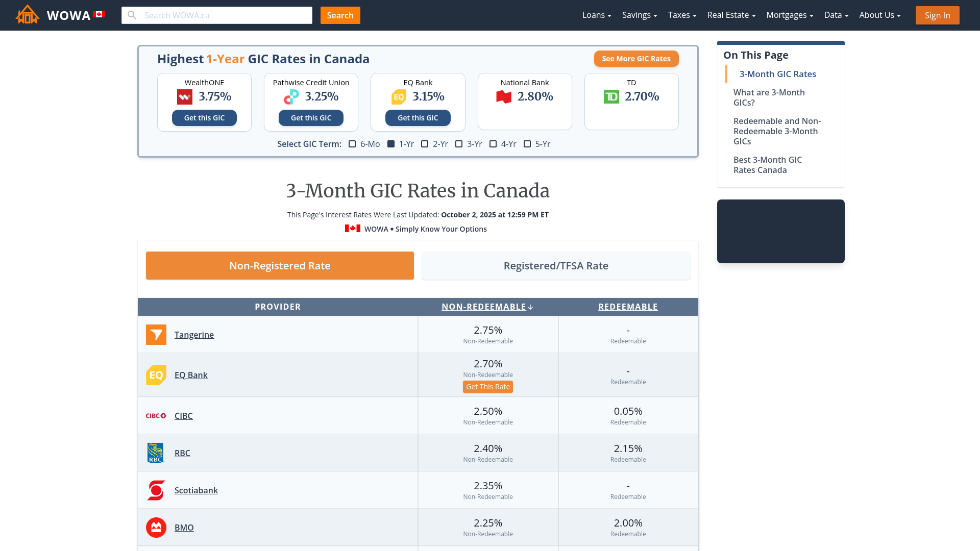Check the 6-Mo GIC term checkbox
Screen dimensions: 980x551
tap(352, 144)
